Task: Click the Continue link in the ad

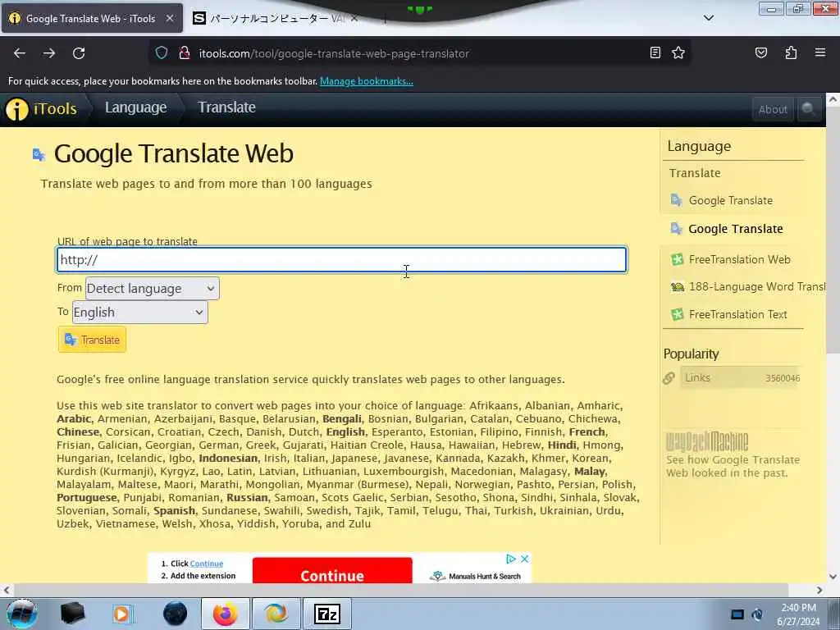Action: [x=206, y=564]
